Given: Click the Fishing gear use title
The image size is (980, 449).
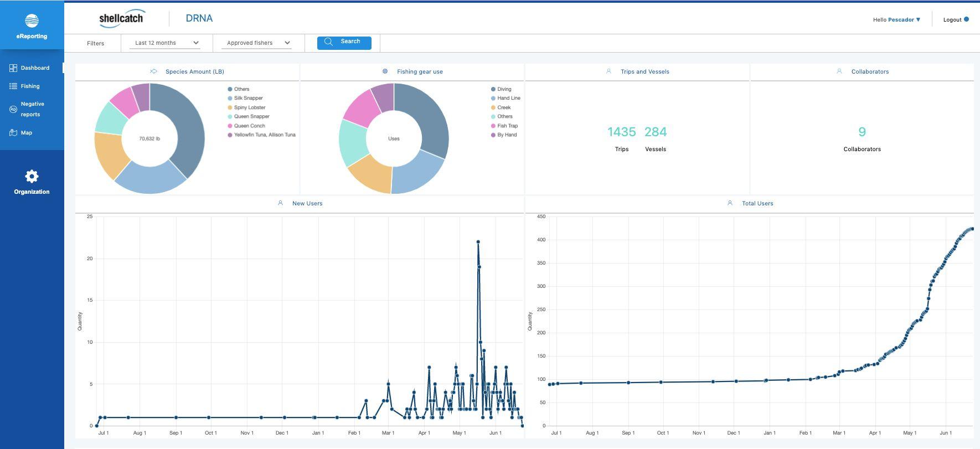Looking at the screenshot, I should coord(420,71).
